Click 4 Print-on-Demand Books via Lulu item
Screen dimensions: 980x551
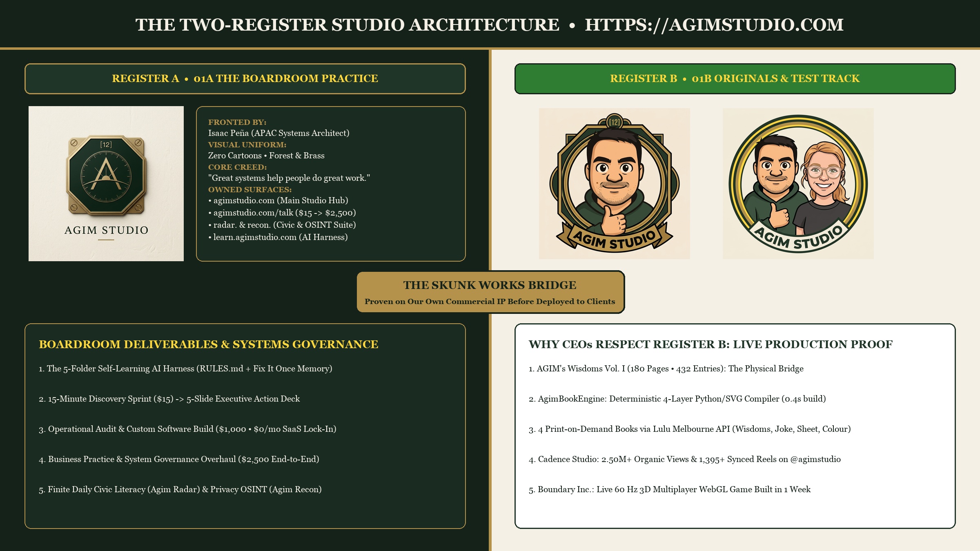[690, 429]
